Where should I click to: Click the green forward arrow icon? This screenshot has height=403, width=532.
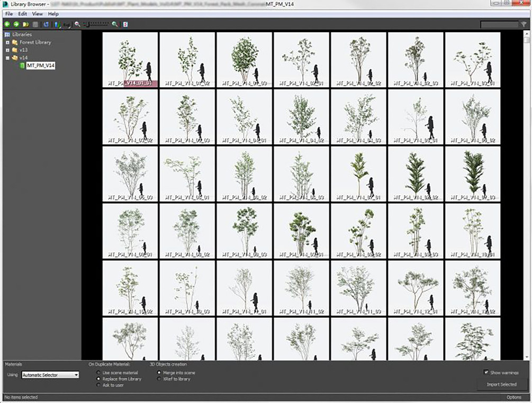click(16, 24)
